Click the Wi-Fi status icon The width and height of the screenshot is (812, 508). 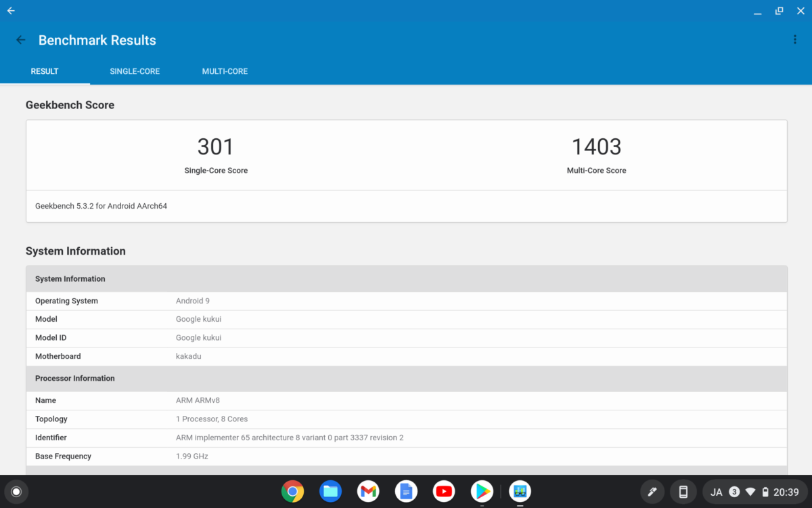(750, 492)
